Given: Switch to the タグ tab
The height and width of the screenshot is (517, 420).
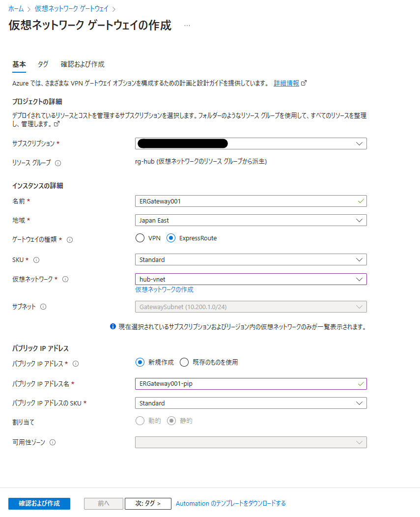Looking at the screenshot, I should click(43, 64).
